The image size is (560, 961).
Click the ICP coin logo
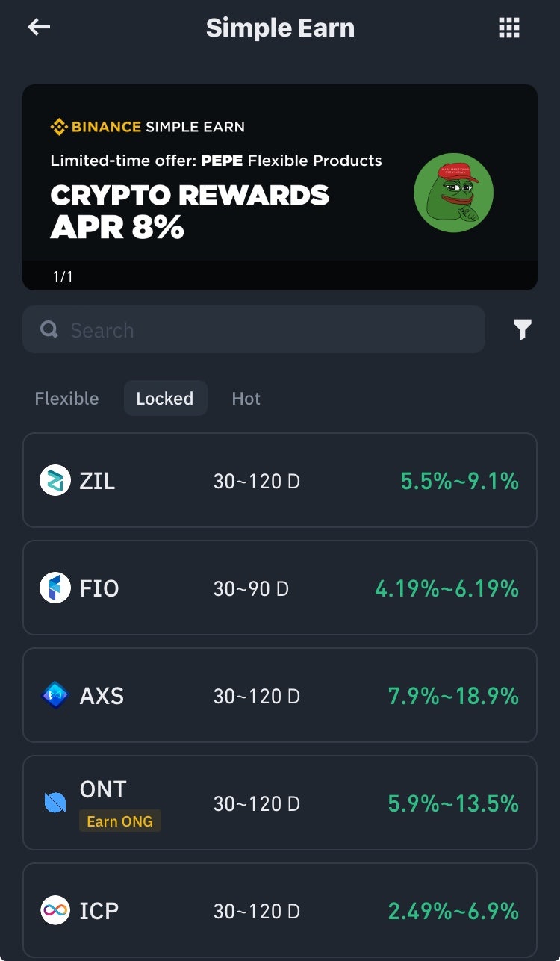click(x=55, y=911)
